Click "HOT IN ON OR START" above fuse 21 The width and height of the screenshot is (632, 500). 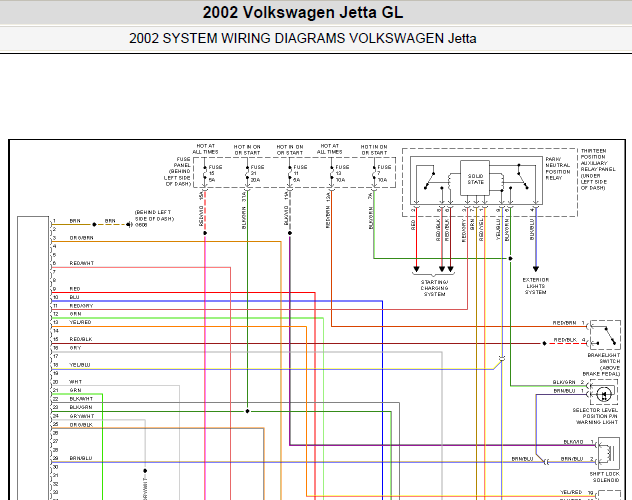tap(247, 150)
